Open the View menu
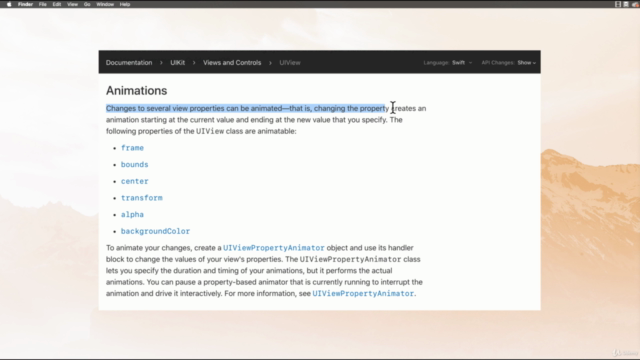 (x=72, y=4)
